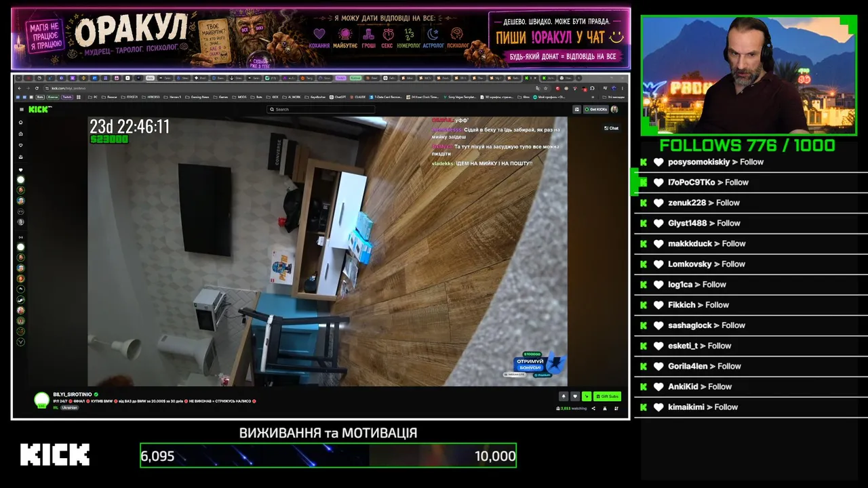
Task: Click the Home icon in Kick sidebar
Action: 21,123
